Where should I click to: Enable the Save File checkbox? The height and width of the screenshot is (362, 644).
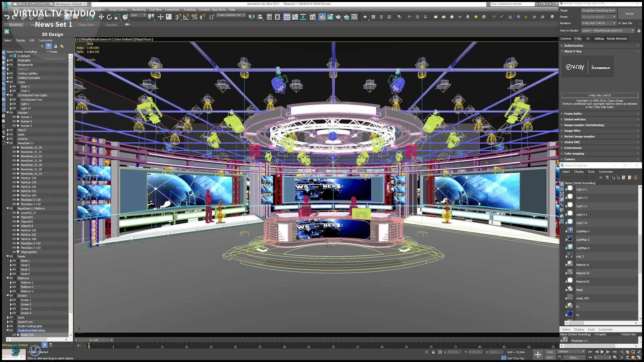click(x=619, y=23)
